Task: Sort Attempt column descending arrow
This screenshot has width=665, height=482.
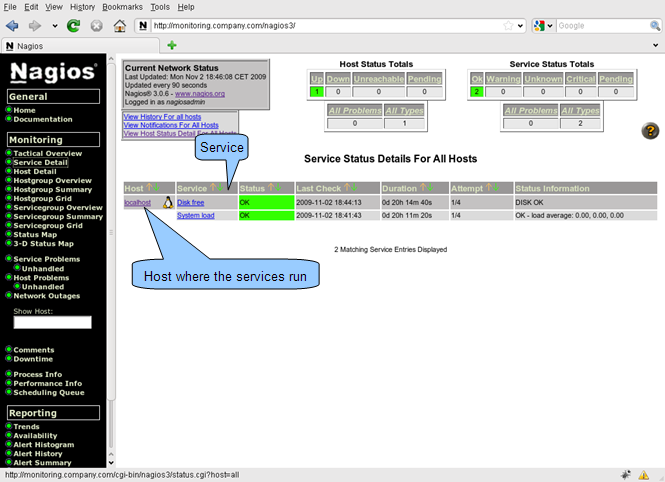Action: point(496,187)
